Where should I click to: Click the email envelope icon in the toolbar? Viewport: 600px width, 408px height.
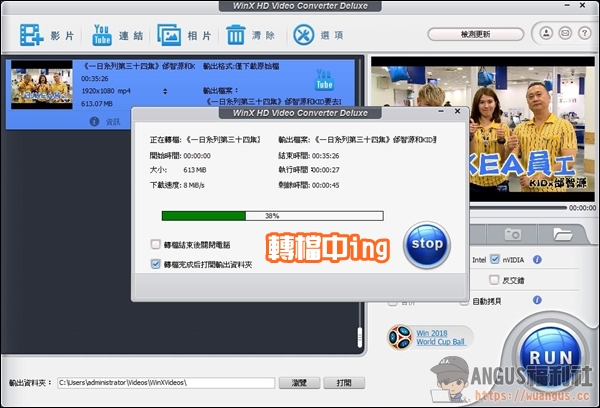[x=565, y=34]
